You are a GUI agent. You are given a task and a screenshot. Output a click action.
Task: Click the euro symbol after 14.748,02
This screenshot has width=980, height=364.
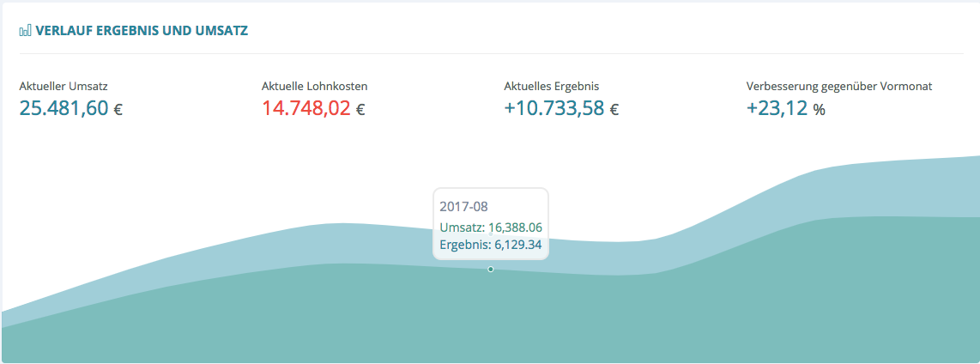tap(360, 110)
